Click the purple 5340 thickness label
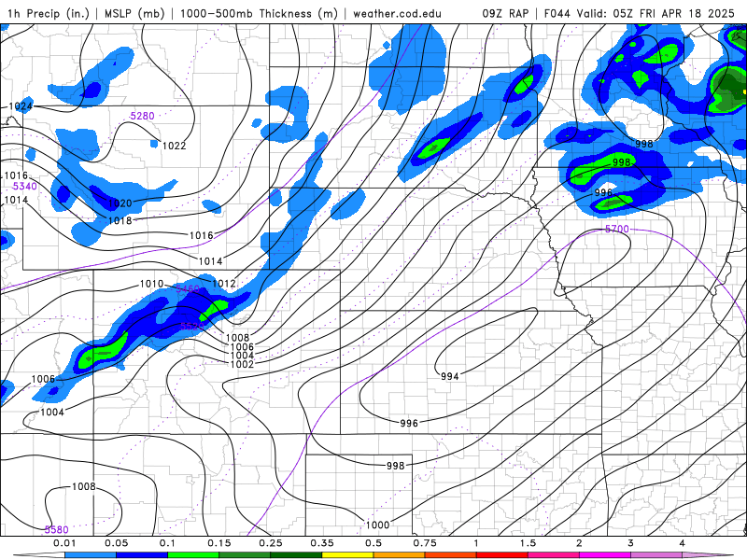 point(25,186)
